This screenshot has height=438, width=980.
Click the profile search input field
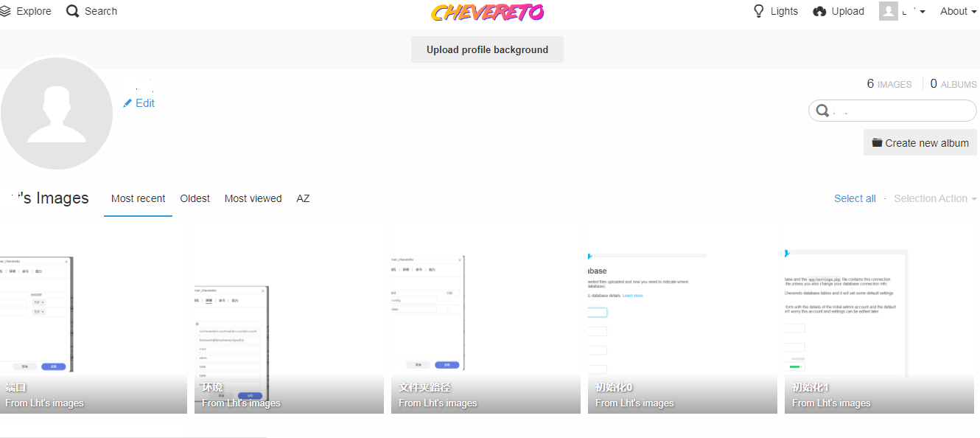coord(900,111)
